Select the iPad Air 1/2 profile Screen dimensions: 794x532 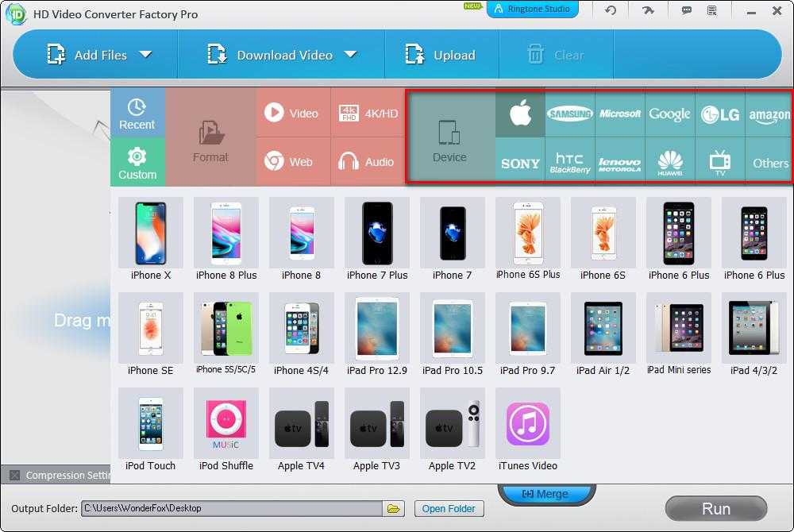pyautogui.click(x=603, y=334)
